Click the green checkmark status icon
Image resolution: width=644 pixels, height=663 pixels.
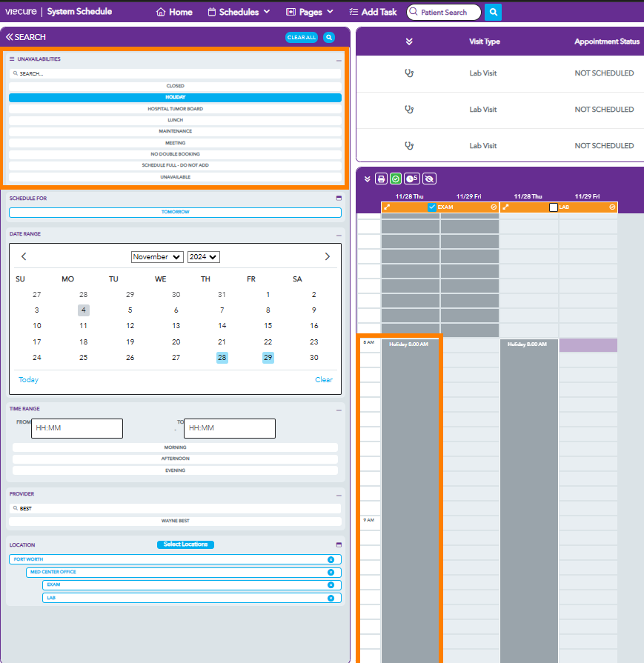[396, 179]
